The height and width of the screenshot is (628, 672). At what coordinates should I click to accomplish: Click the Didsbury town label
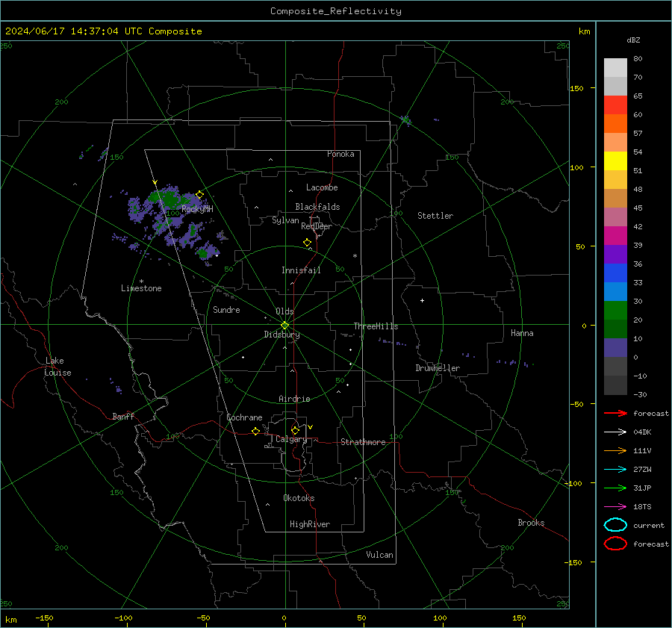tap(281, 335)
